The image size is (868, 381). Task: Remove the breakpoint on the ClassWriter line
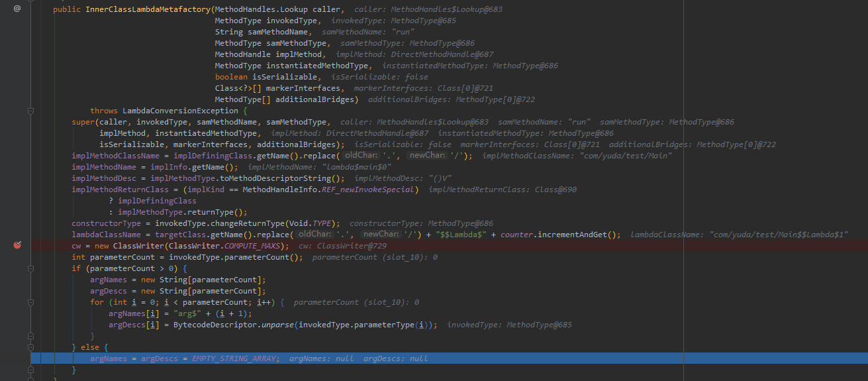18,245
